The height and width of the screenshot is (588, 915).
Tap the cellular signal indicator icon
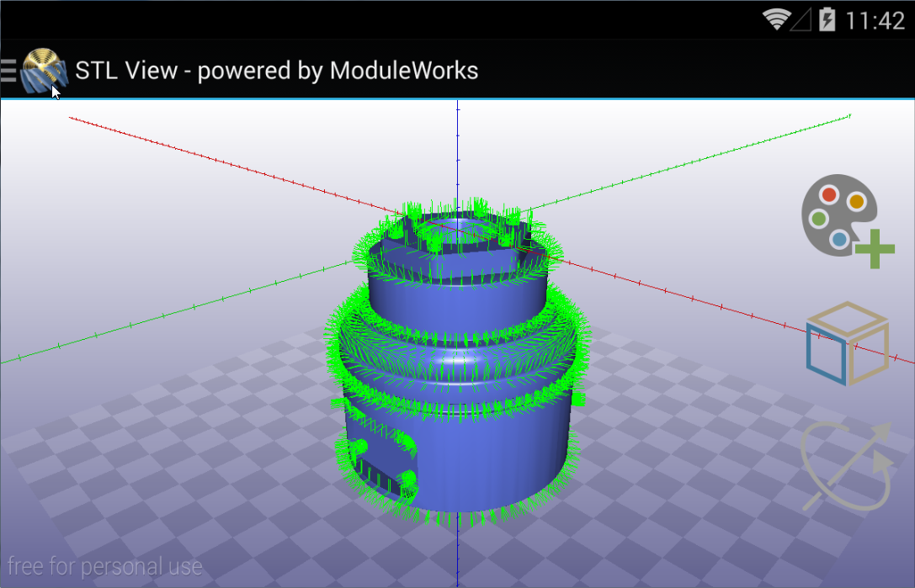click(801, 20)
